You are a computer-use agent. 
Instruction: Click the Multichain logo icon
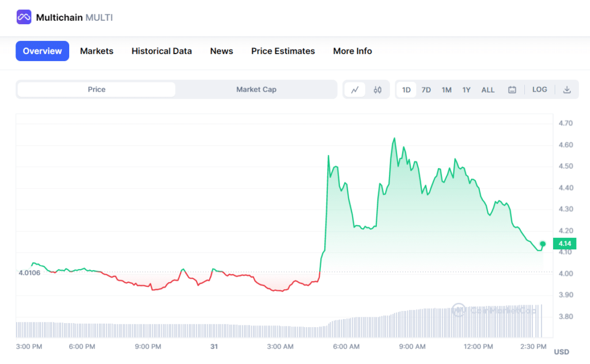pos(24,17)
